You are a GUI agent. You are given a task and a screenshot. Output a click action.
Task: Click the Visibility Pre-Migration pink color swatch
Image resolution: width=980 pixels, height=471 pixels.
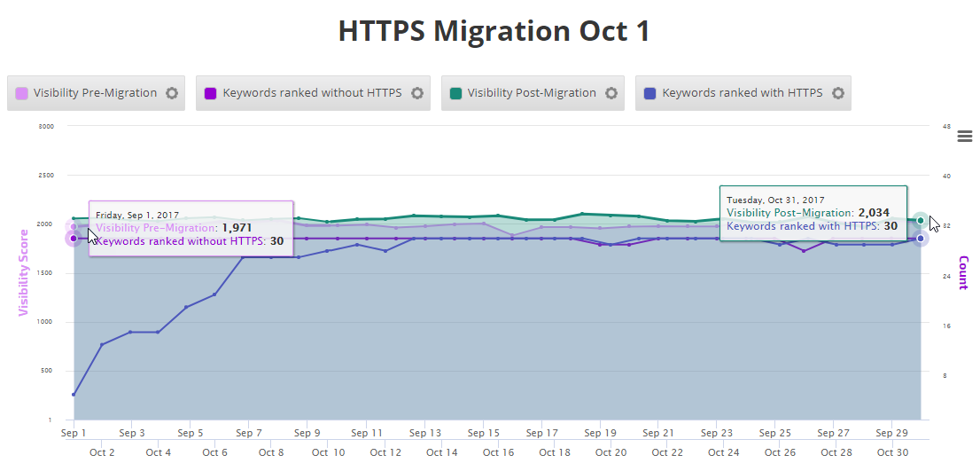[21, 94]
